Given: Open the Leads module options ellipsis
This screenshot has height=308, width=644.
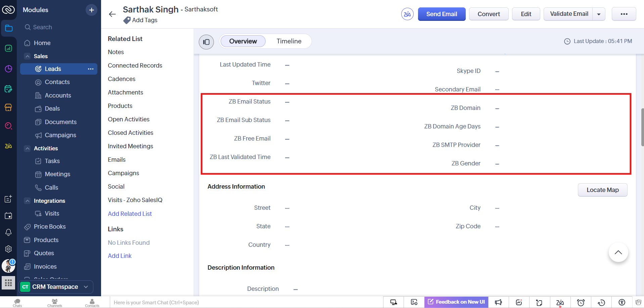Looking at the screenshot, I should click(91, 69).
